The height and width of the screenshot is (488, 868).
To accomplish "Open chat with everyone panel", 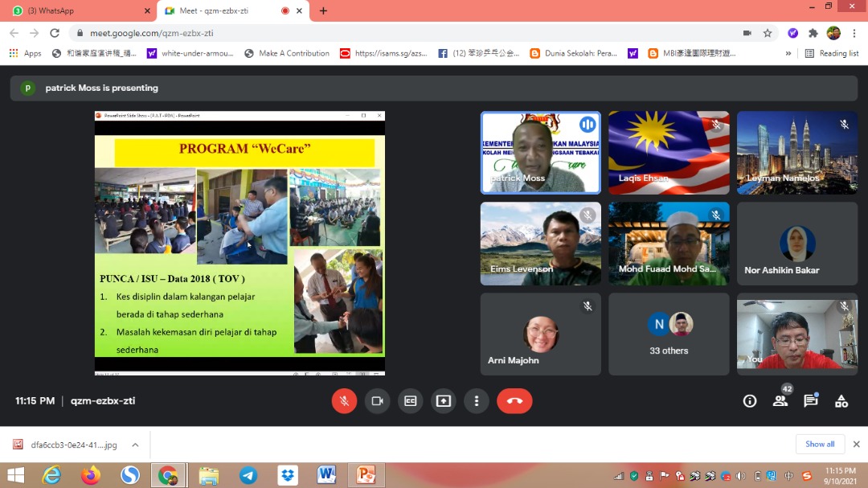I will [811, 401].
